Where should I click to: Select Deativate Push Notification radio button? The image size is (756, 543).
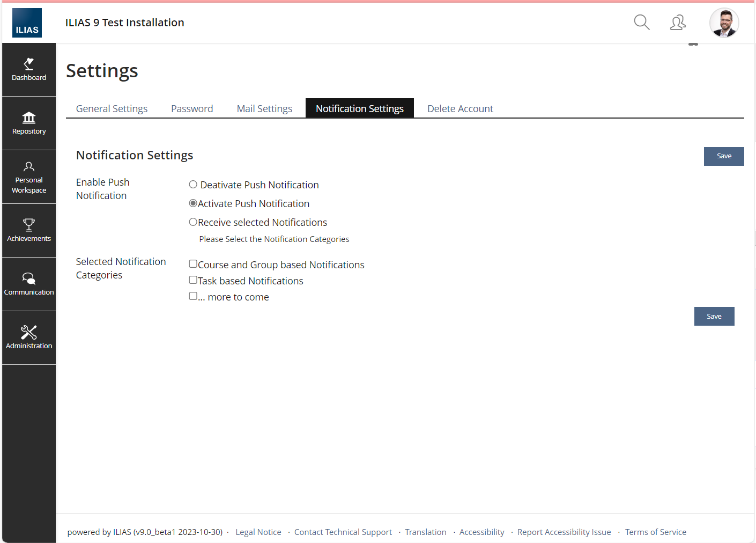point(193,185)
